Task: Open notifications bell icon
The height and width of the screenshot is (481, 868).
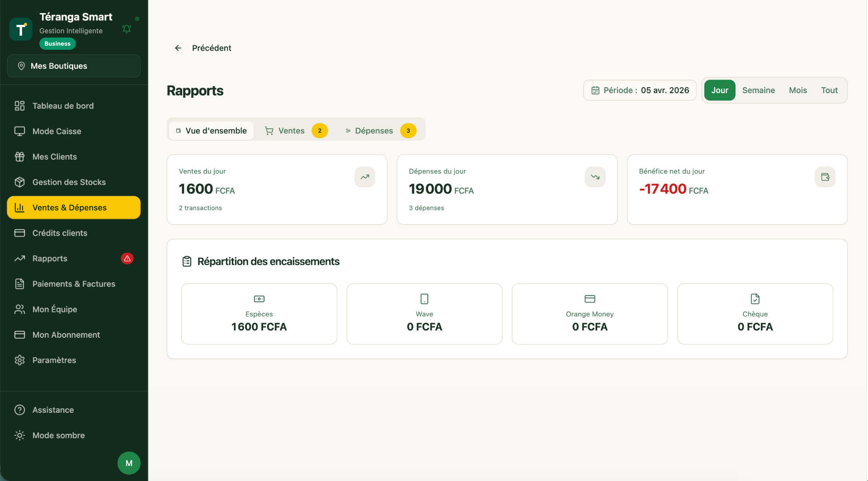Action: point(127,29)
